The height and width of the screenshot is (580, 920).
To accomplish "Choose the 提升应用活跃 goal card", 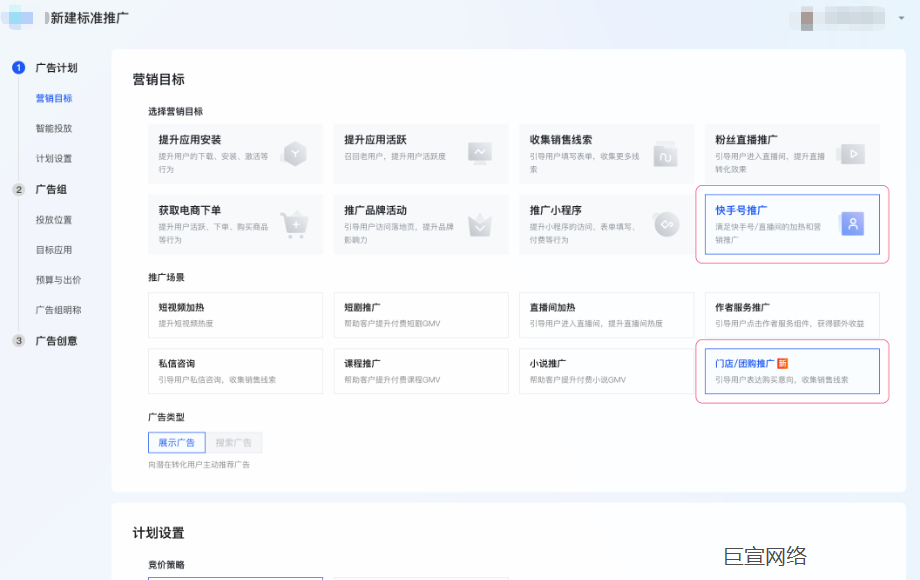I will click(x=421, y=154).
